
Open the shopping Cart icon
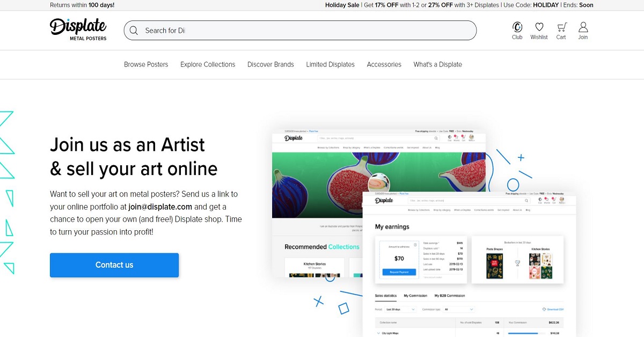pyautogui.click(x=561, y=28)
